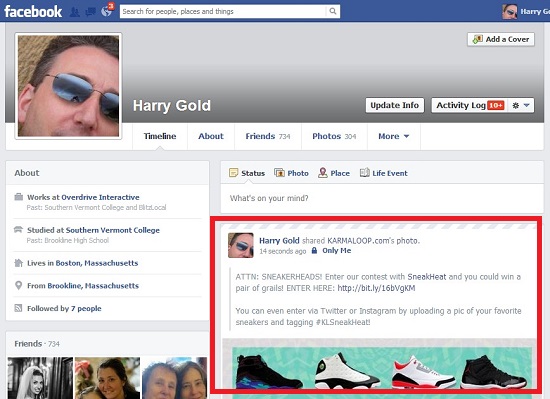Image resolution: width=550 pixels, height=399 pixels.
Task: Select the Photo composer option
Action: coord(291,173)
